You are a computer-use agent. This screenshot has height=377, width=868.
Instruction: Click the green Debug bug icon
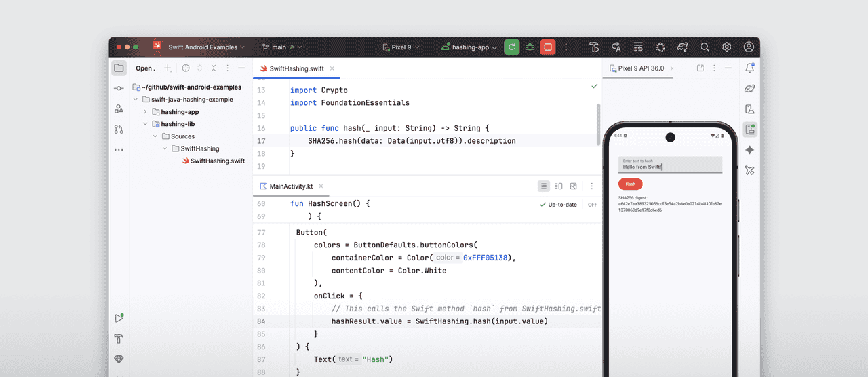(x=530, y=47)
